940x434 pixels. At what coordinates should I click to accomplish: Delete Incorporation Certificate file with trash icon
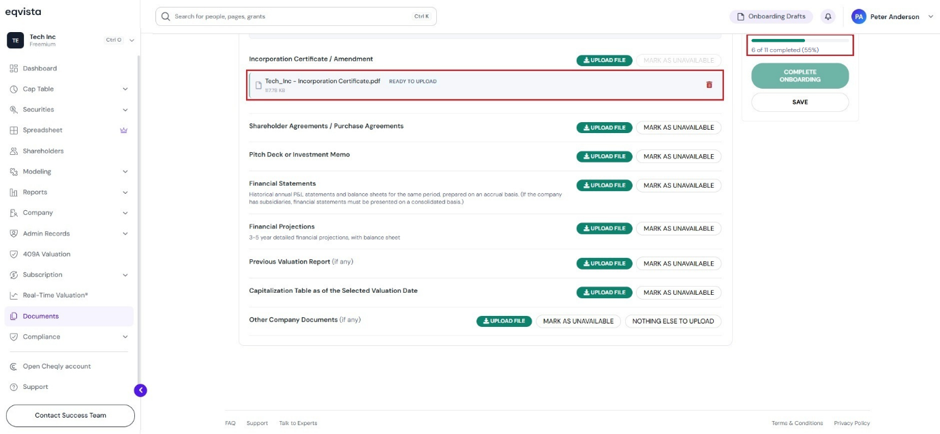click(x=709, y=85)
